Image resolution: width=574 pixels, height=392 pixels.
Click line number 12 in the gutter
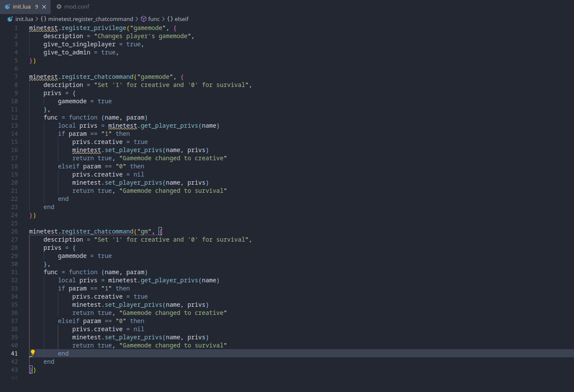click(15, 117)
